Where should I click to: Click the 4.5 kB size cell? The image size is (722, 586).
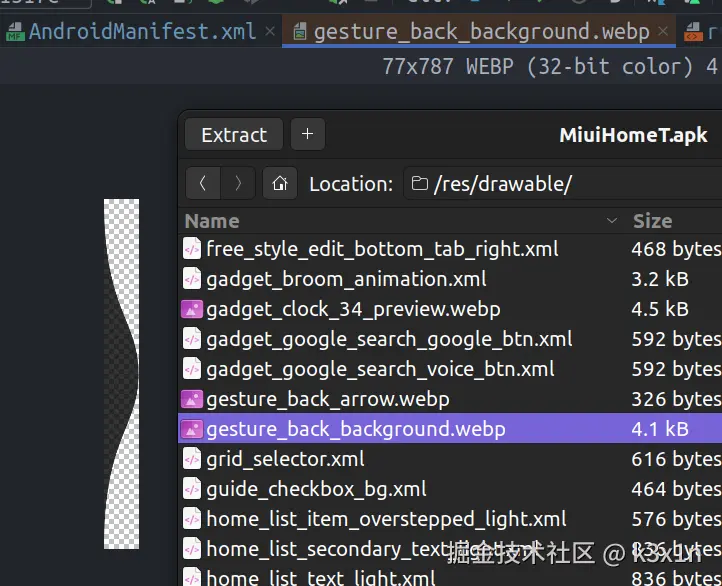coord(660,309)
